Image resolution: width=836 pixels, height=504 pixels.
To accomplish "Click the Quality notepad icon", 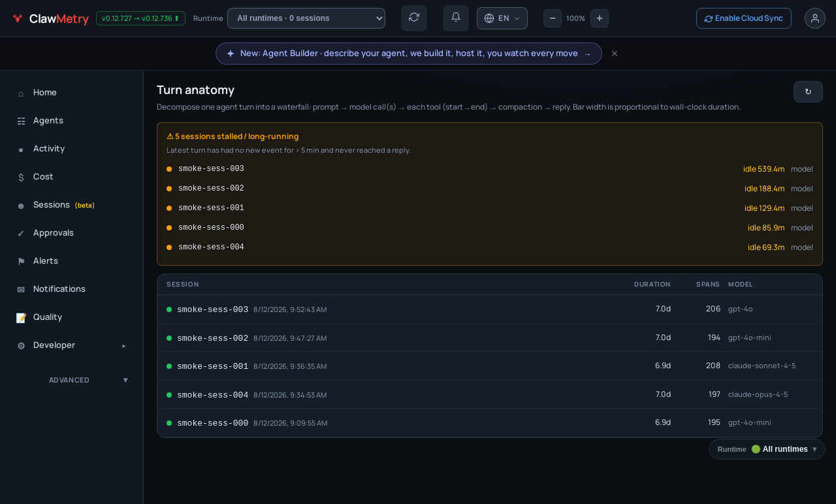I will 21,318.
